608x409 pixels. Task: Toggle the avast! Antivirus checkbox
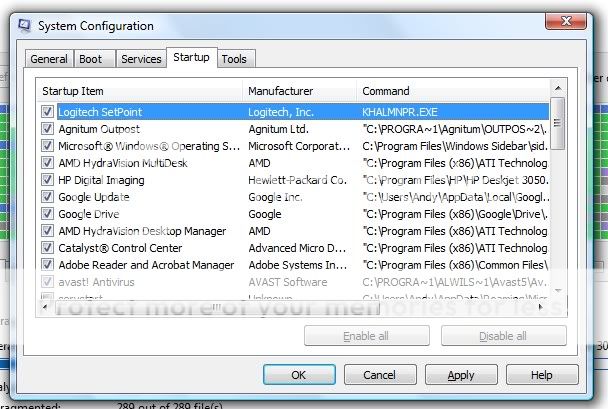[x=47, y=282]
